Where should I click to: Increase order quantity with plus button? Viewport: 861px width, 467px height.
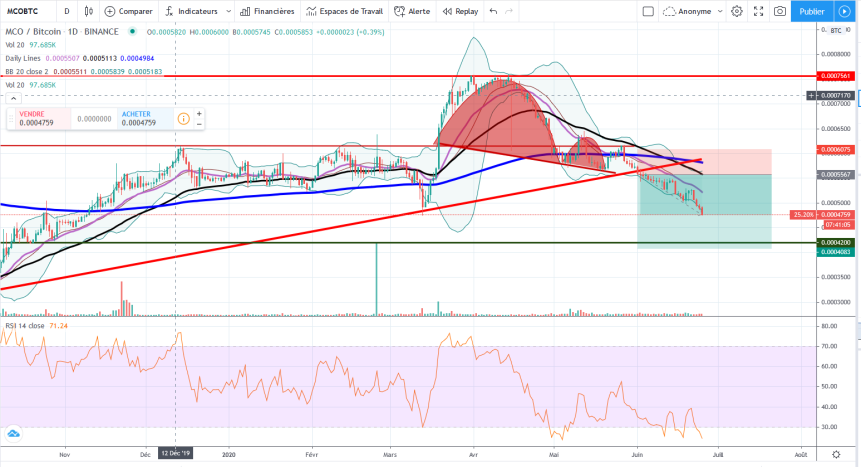point(199,114)
